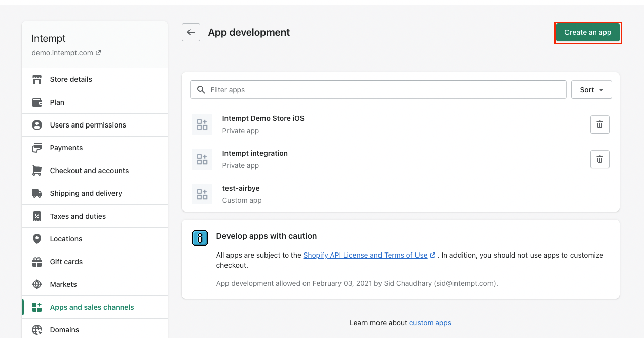The image size is (644, 338).
Task: Open Markets settings
Action: pos(95,284)
